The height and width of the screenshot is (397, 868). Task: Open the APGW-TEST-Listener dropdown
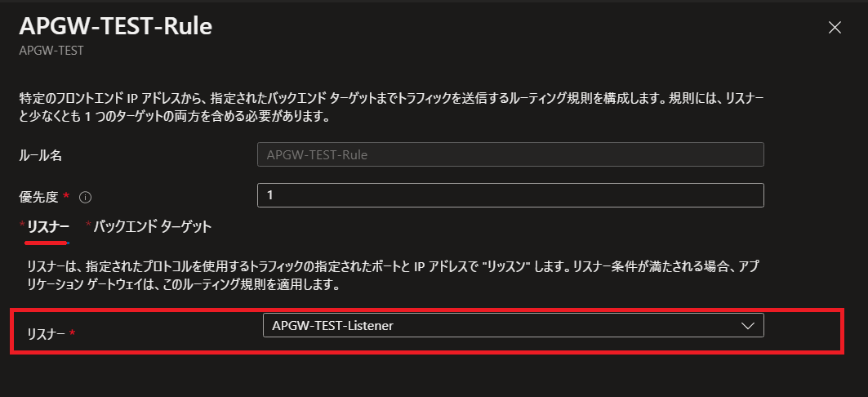pyautogui.click(x=513, y=326)
